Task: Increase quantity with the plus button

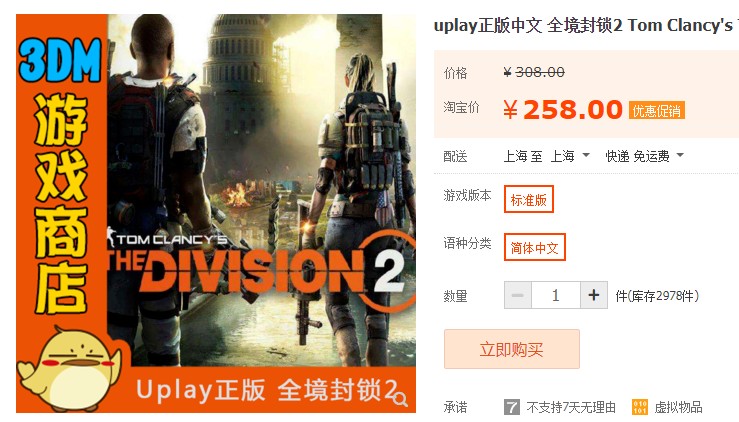Action: tap(594, 296)
